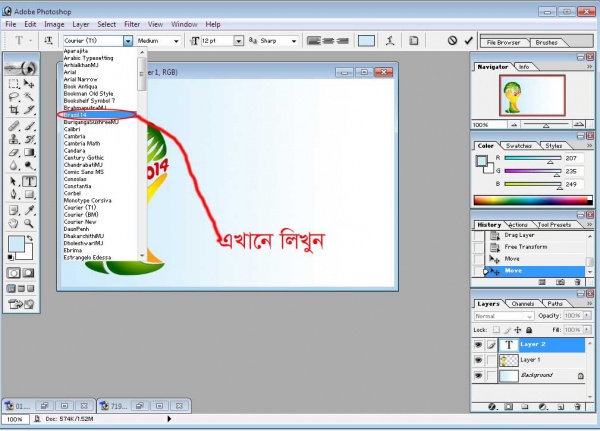The width and height of the screenshot is (600, 431).
Task: Hide Layer 1 visibility eye
Action: [x=478, y=360]
